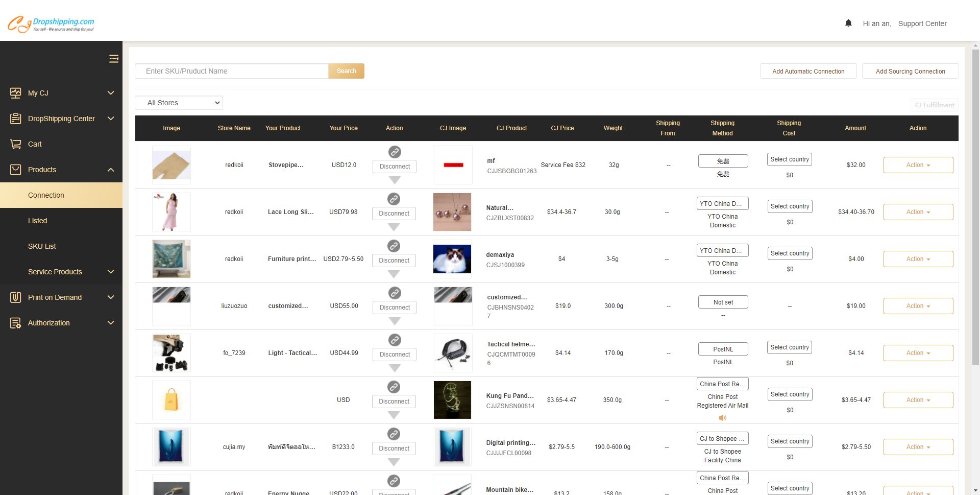Collapse sidebar using hamburger menu icon
The width and height of the screenshot is (980, 495).
114,59
